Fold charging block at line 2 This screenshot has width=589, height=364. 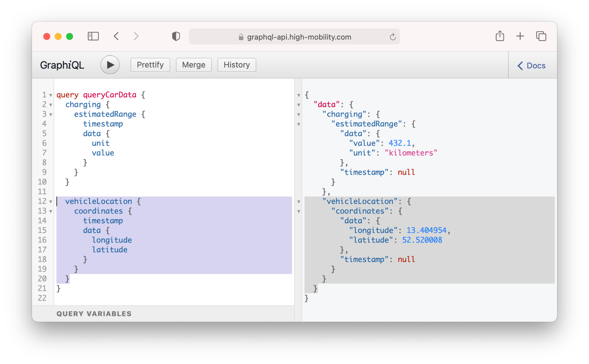[x=51, y=105]
